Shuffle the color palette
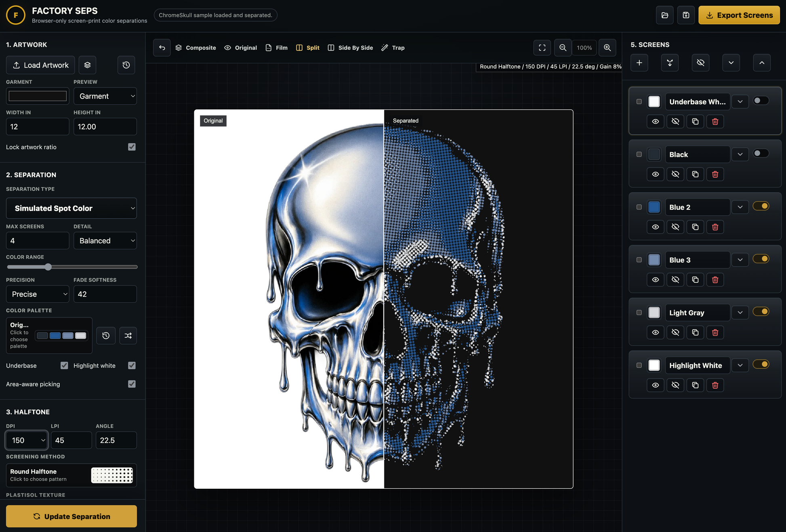Screen dimensions: 786x532 click(128, 336)
